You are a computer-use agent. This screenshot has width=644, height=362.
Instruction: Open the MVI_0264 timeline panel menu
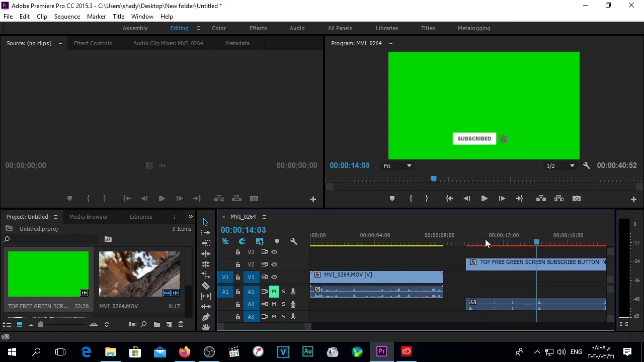point(264,217)
